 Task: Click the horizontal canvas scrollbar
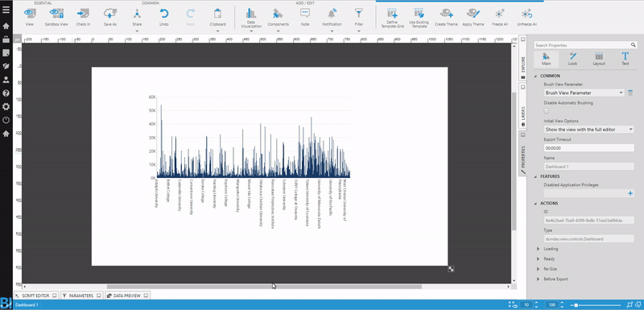264,286
